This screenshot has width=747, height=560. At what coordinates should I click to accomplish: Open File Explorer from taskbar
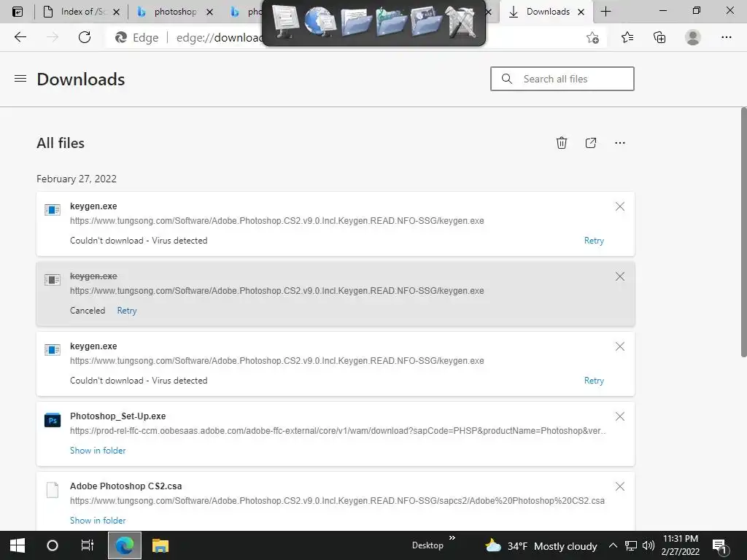tap(160, 545)
